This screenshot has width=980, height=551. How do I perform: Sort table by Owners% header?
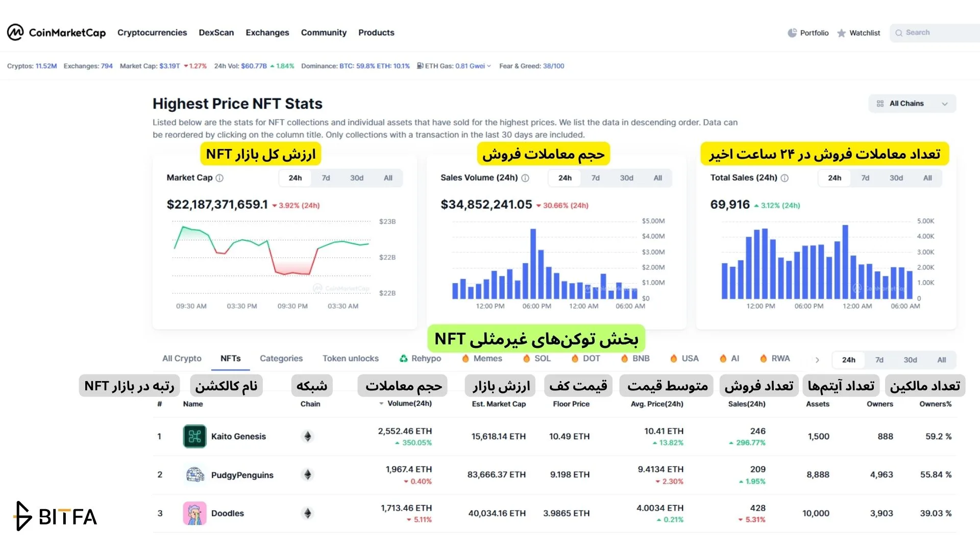[936, 404]
